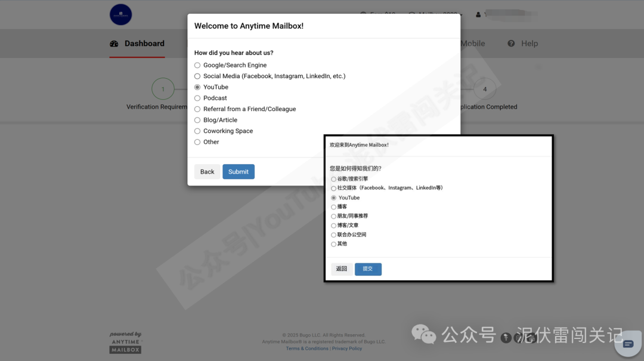Click the Back button in dialog
Screen dimensions: 644x361
(207, 172)
